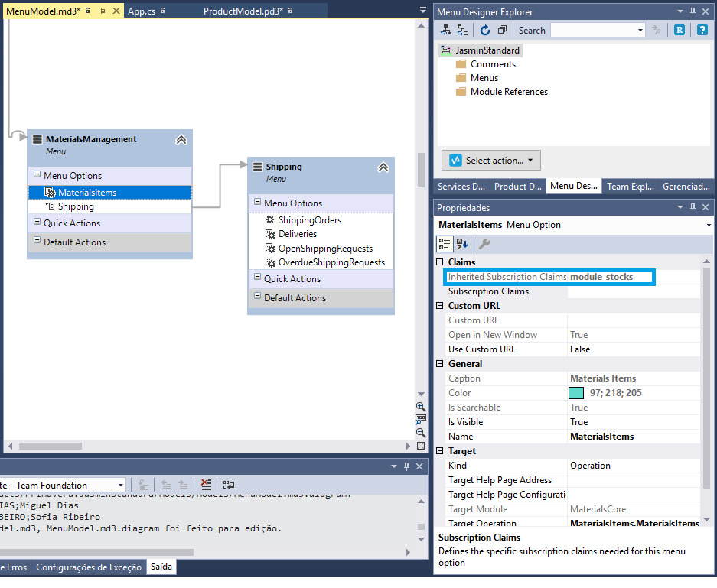The image size is (717, 588).
Task: Click the Search input field
Action: (x=593, y=30)
